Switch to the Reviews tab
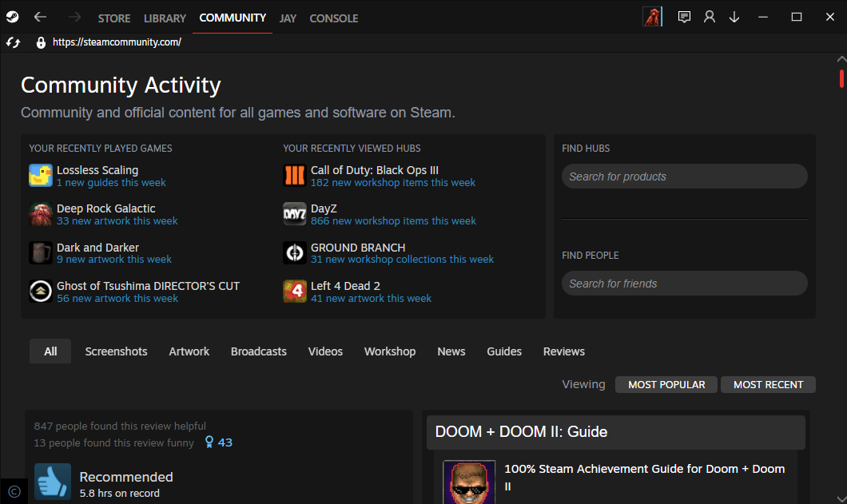The height and width of the screenshot is (504, 847). pyautogui.click(x=564, y=351)
